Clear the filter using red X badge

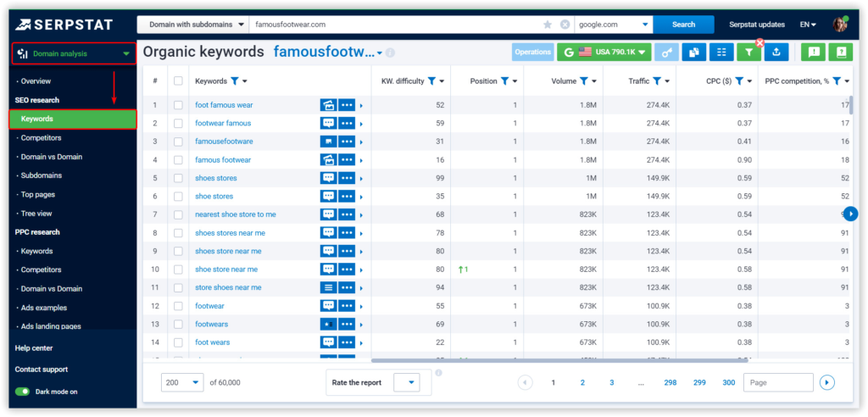click(x=760, y=42)
